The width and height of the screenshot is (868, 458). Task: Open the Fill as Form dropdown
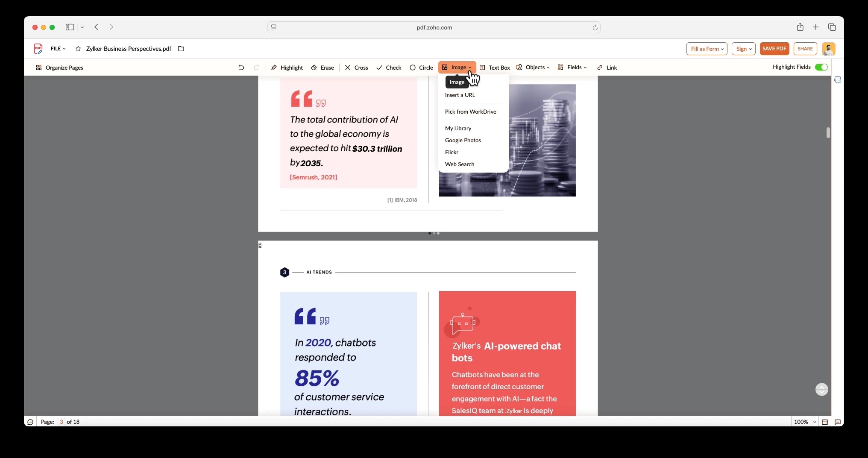706,49
